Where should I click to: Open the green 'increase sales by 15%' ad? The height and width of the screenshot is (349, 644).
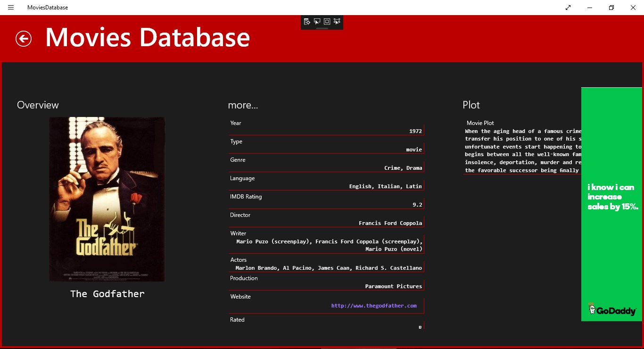tap(611, 204)
